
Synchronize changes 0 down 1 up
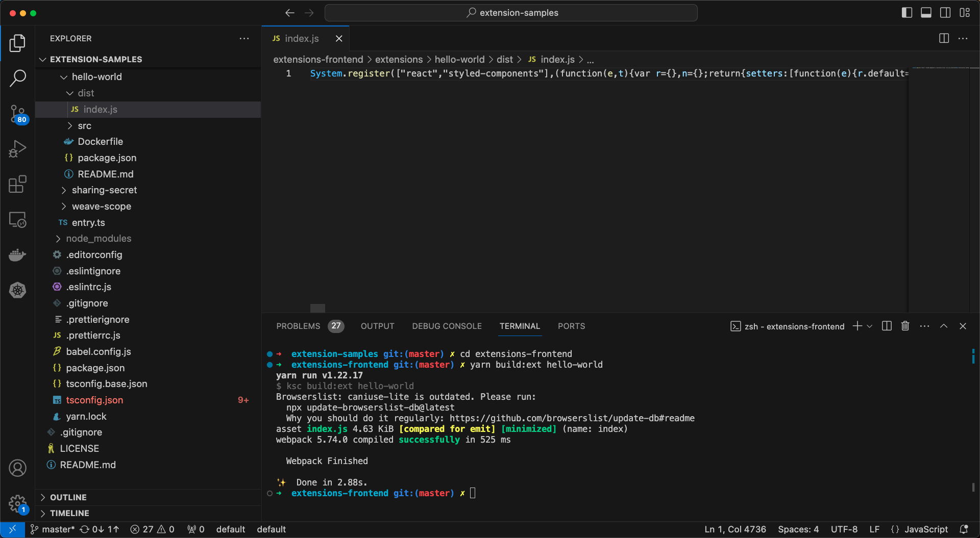100,529
